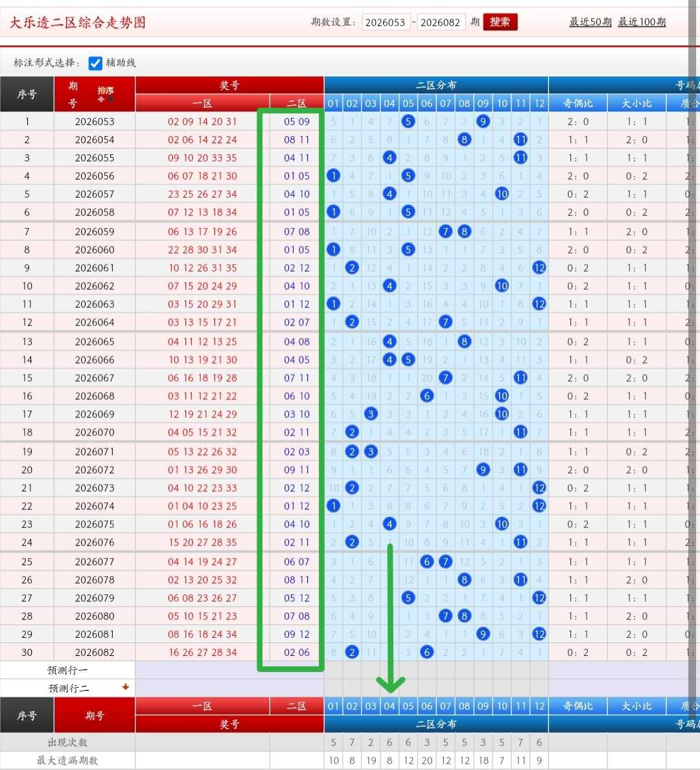Click the red down arrow beside 预测行二
Viewport: 700px width, 770px height.
(125, 687)
